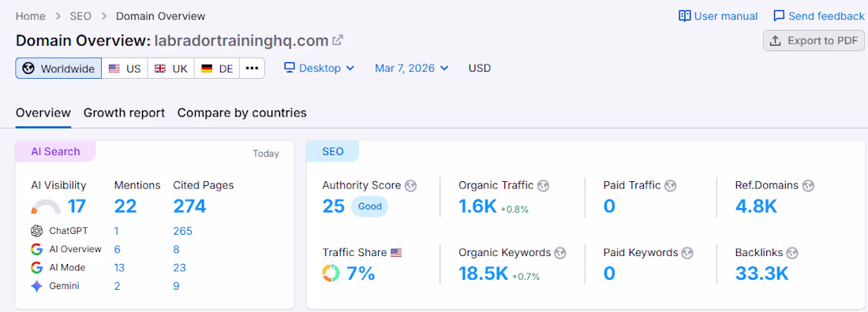Click the User manual book icon
Viewport: 868px width, 312px height.
point(685,16)
